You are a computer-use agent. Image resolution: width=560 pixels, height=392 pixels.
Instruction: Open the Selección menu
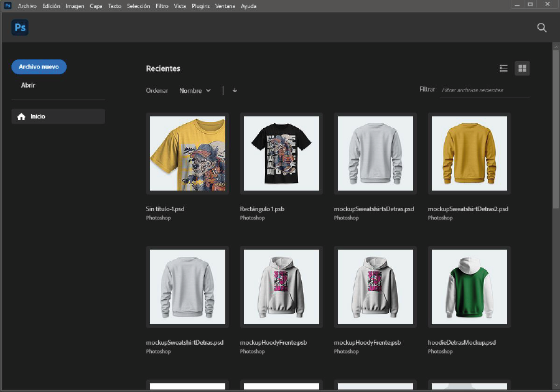coord(138,6)
